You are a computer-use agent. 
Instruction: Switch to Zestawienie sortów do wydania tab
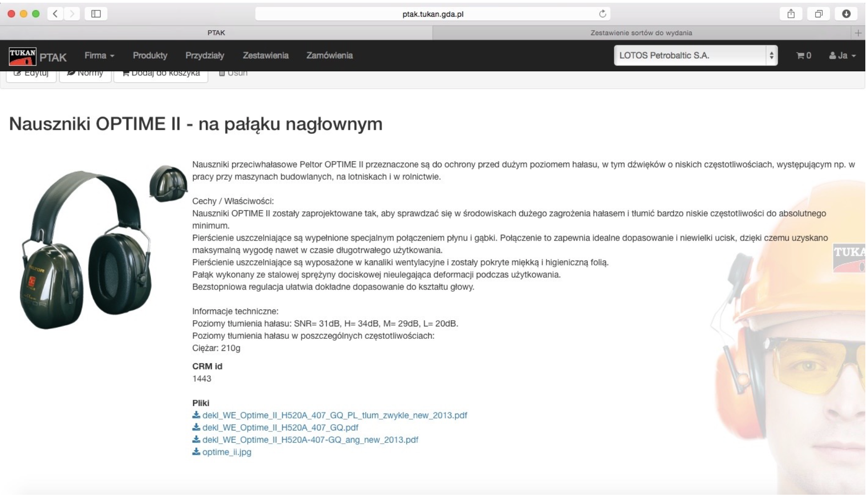click(641, 33)
